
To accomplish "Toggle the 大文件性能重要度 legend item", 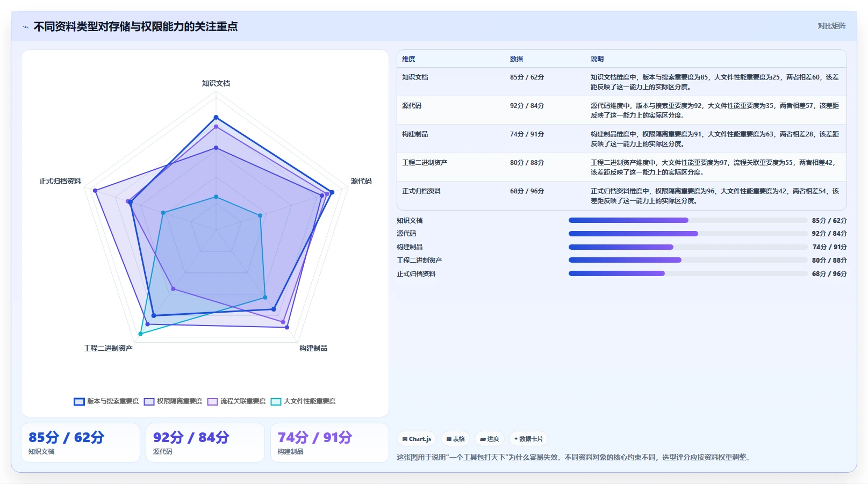I will point(303,401).
